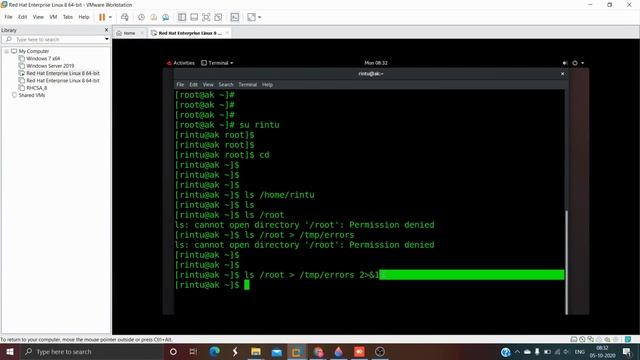Click the Send Ctrl+Alt+Del toolbar icon

(x=125, y=17)
